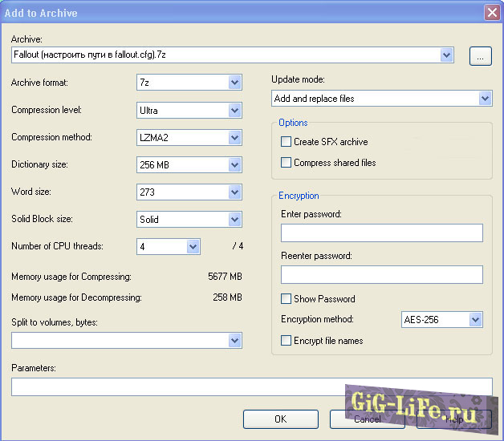
Task: Open the Update mode dropdown
Action: pyautogui.click(x=484, y=99)
